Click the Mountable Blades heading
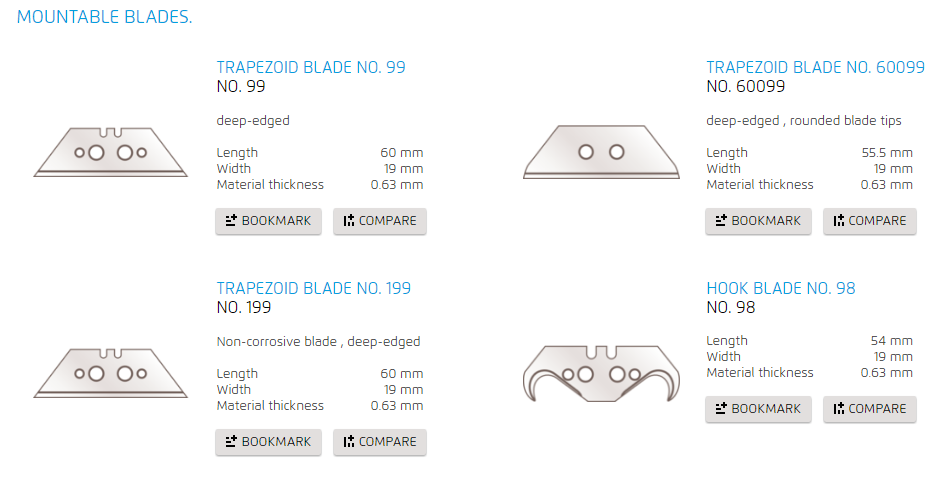Image resolution: width=952 pixels, height=479 pixels. click(104, 17)
